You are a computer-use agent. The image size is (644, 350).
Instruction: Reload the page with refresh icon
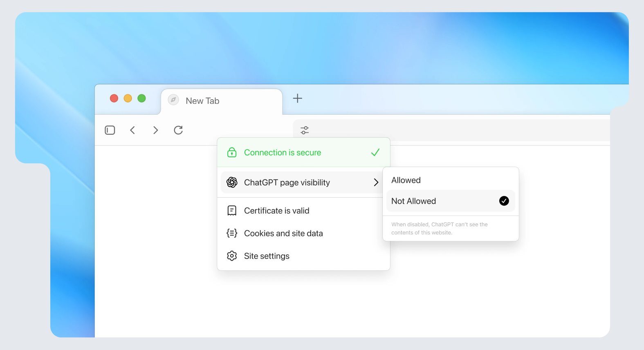click(x=178, y=130)
